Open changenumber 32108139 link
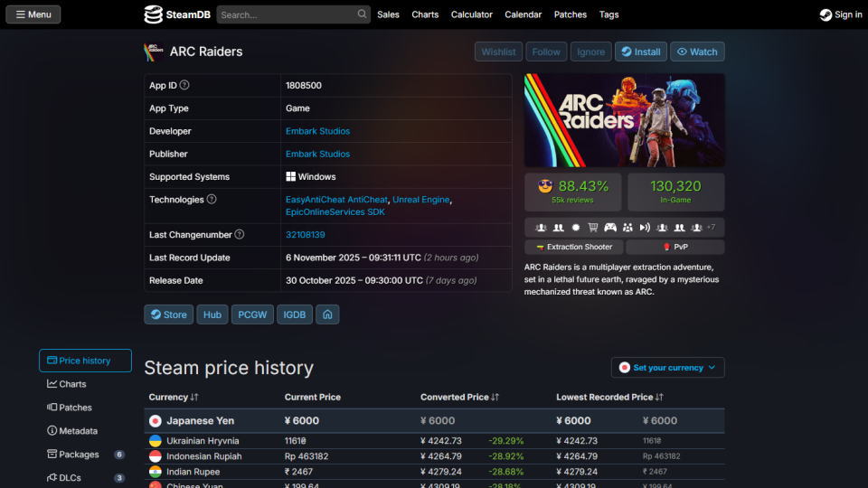The image size is (868, 488). pos(305,235)
